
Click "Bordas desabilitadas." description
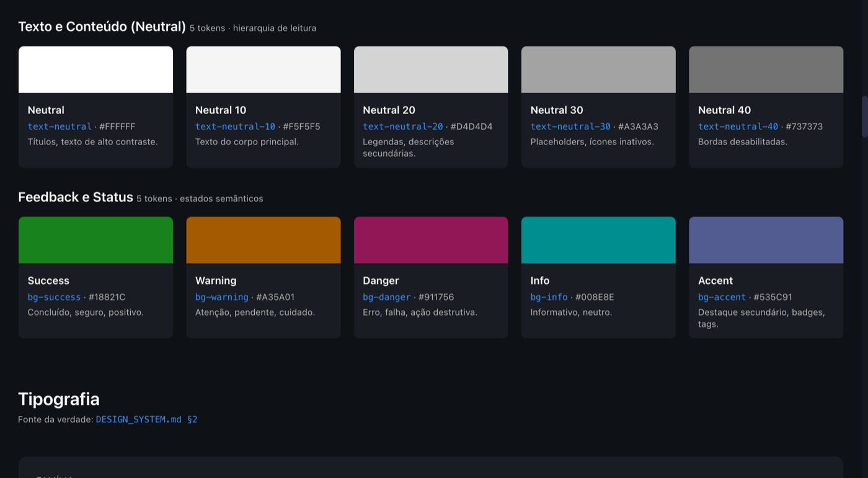click(743, 142)
